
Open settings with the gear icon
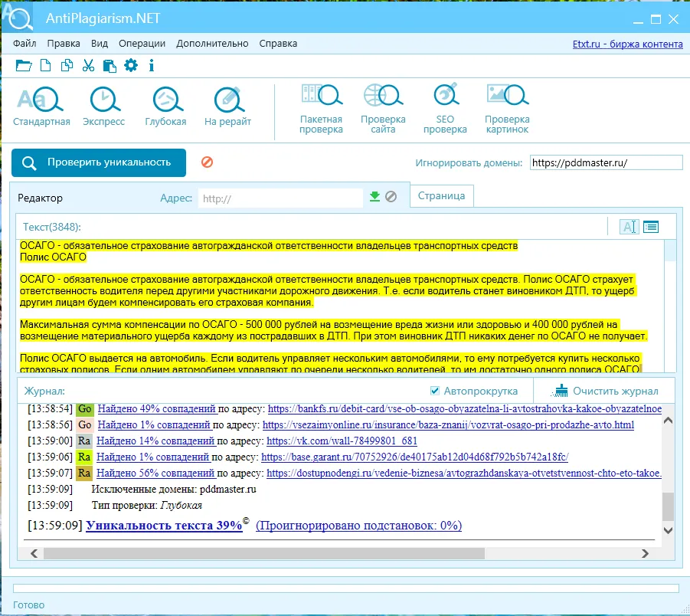131,66
